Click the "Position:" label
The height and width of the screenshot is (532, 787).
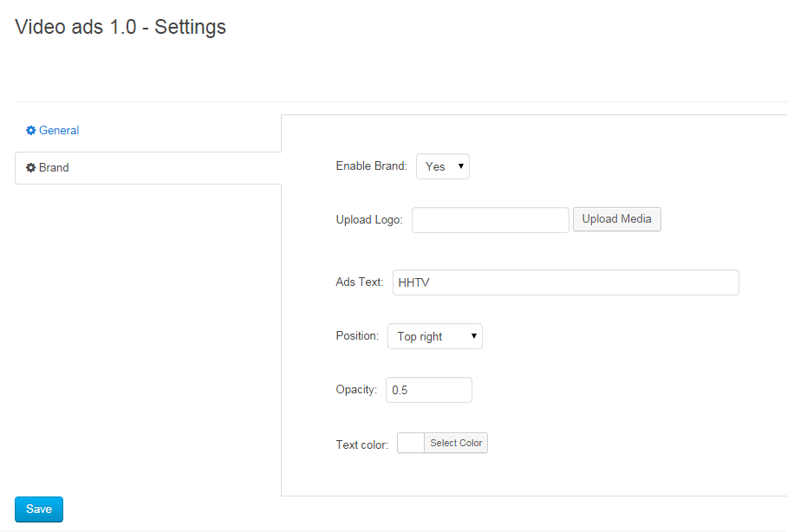click(357, 336)
